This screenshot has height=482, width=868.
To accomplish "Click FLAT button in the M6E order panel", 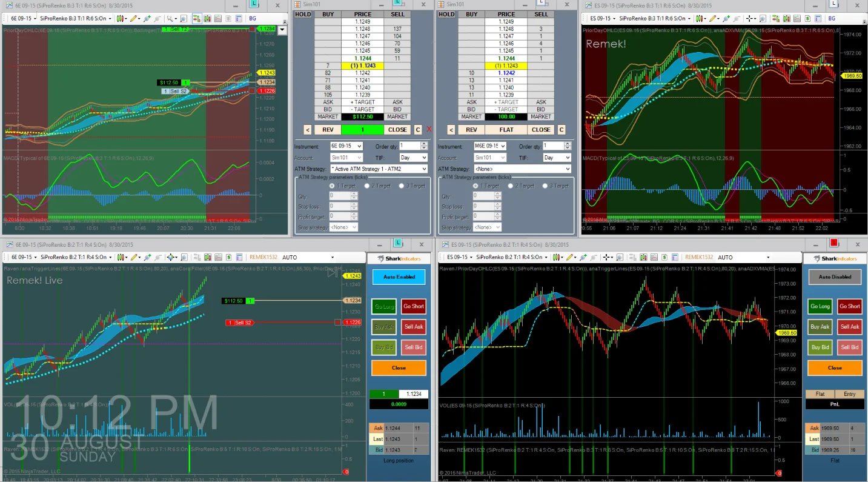I will click(506, 129).
